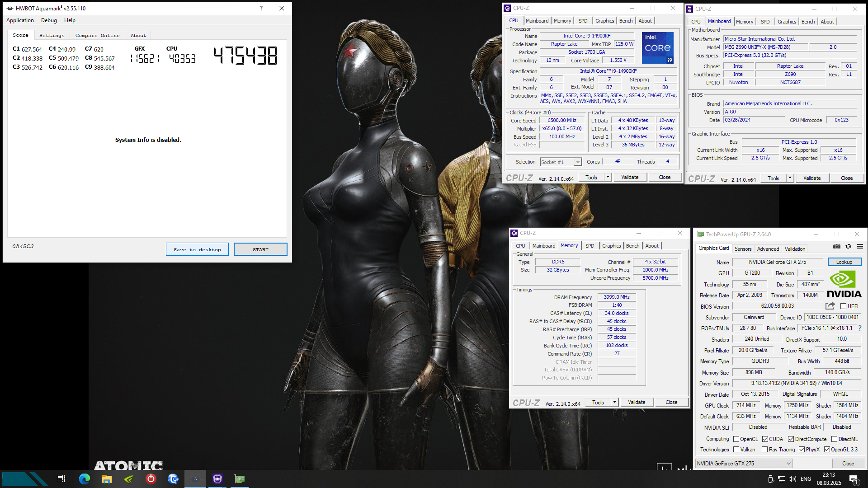The image size is (868, 488).
Task: Click the GPU-Z Name field NVIDIA GeForce GTX 275
Action: click(777, 262)
